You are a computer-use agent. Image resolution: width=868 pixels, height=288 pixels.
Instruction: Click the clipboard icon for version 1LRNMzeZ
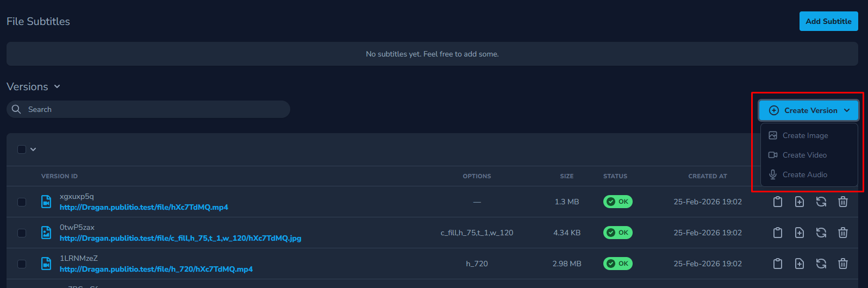778,264
